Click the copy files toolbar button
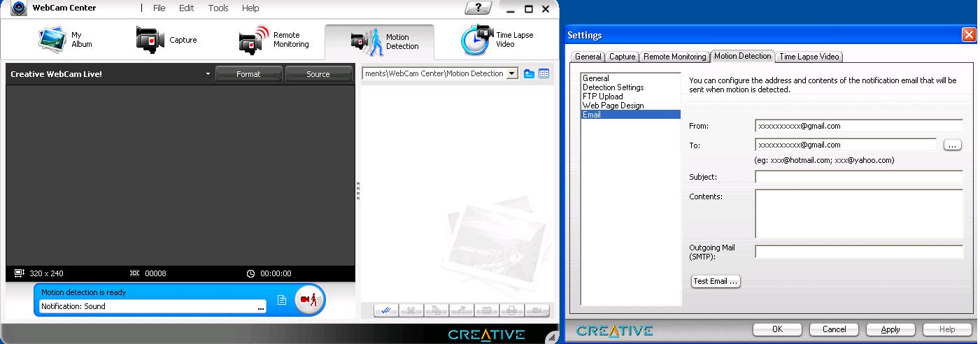Viewport: 980px width, 344px height. coord(436,310)
